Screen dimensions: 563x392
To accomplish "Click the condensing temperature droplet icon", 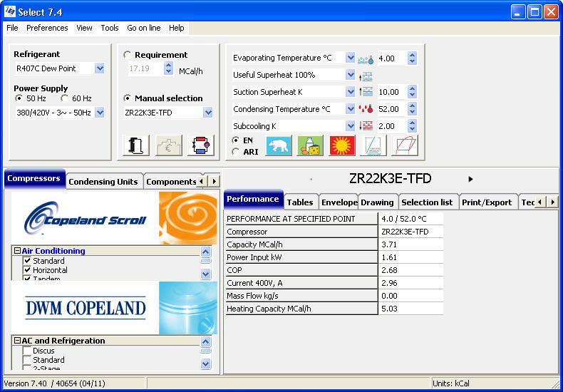I will [x=366, y=109].
